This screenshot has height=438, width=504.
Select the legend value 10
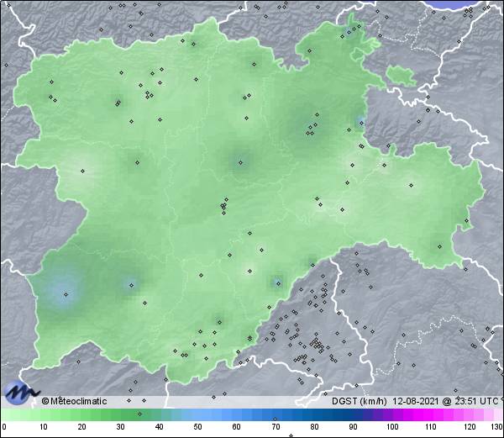point(44,427)
